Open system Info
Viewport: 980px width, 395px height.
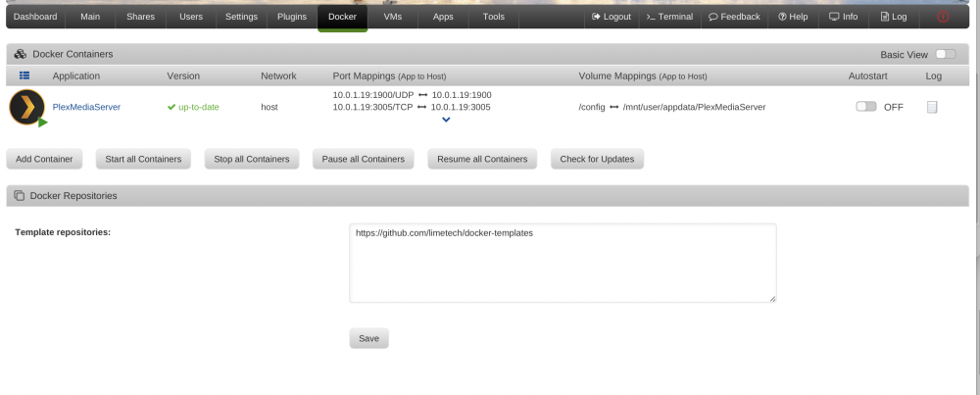pyautogui.click(x=843, y=17)
